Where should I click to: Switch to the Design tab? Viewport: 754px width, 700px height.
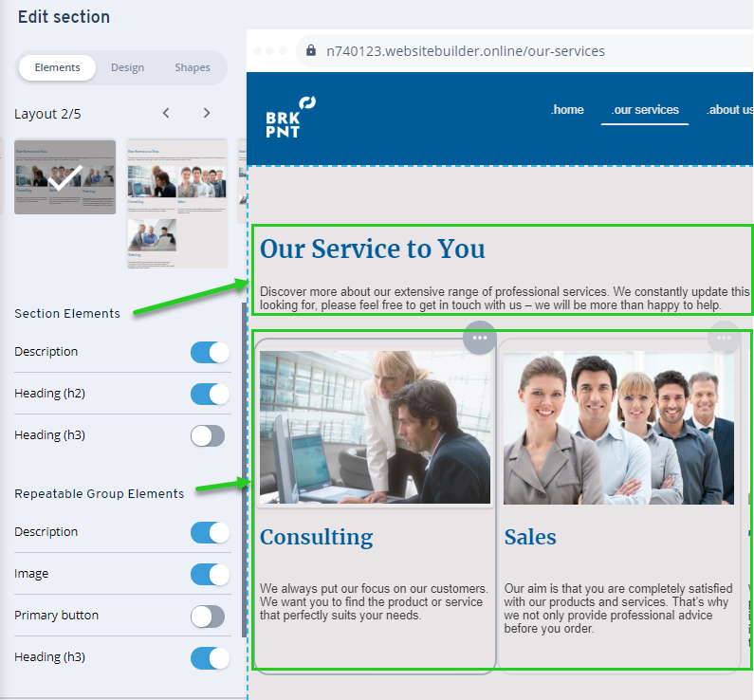[x=127, y=67]
